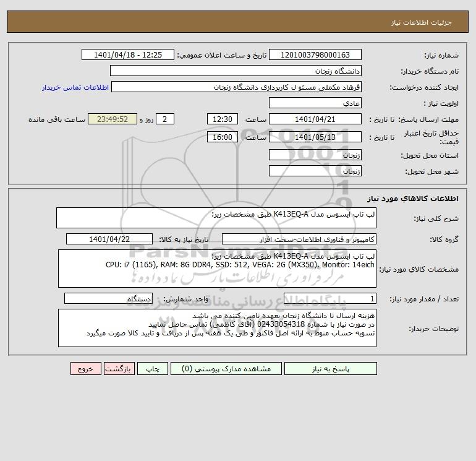
Task: Click the چاپ print button
Action: [x=153, y=369]
